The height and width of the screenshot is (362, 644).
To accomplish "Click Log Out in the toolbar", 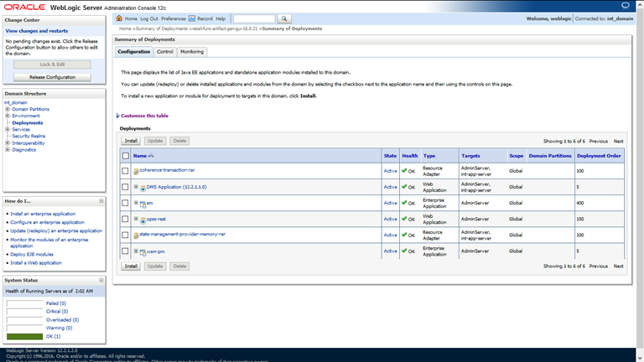I will click(149, 18).
